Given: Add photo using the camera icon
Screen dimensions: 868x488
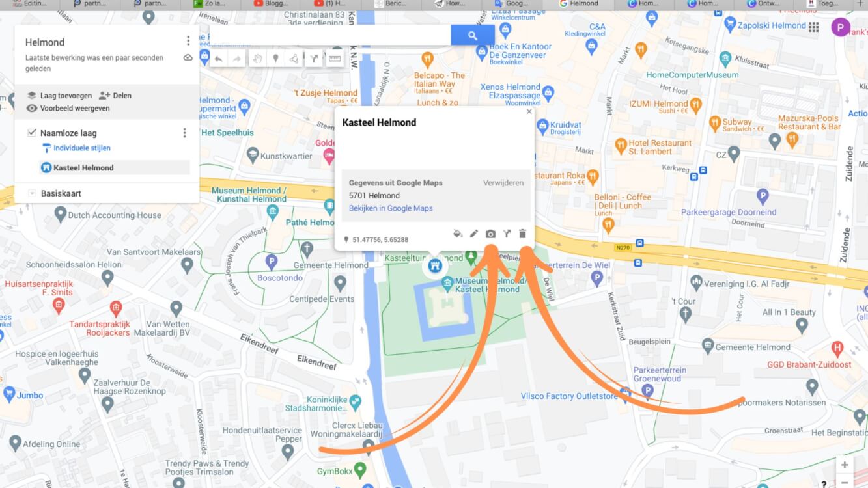Looking at the screenshot, I should pyautogui.click(x=490, y=234).
